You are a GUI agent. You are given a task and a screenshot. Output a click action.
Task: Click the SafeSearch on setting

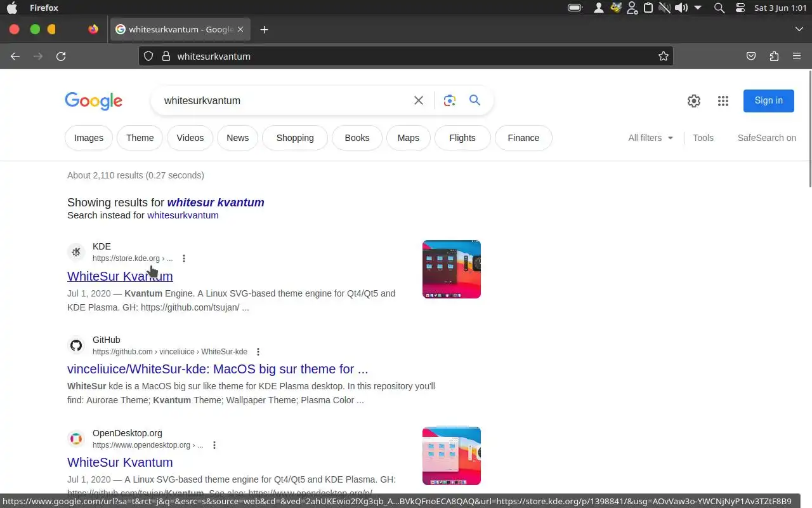(x=766, y=138)
